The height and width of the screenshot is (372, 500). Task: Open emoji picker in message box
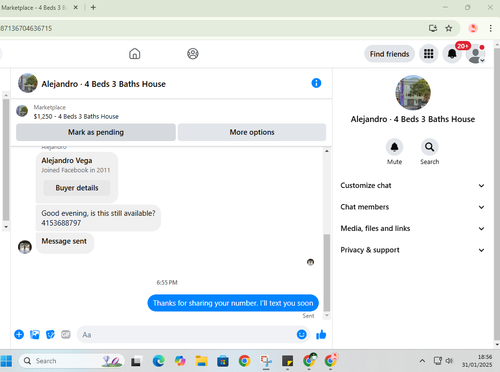[x=302, y=334]
